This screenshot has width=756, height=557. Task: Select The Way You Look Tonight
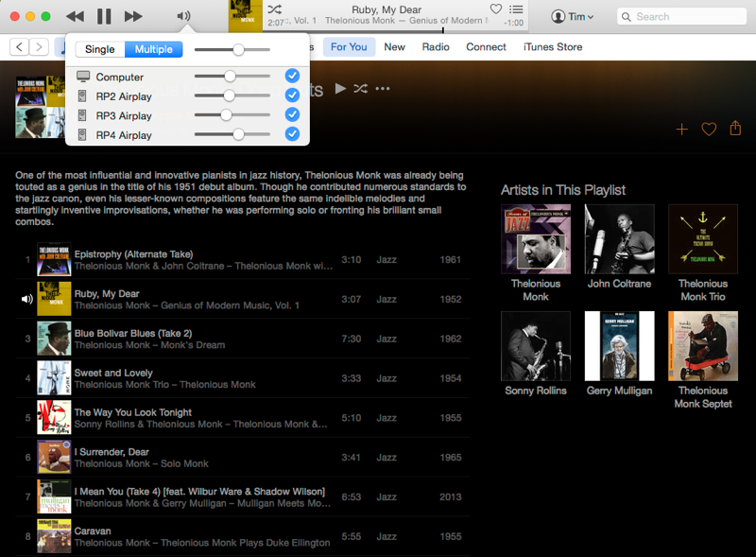click(243, 418)
